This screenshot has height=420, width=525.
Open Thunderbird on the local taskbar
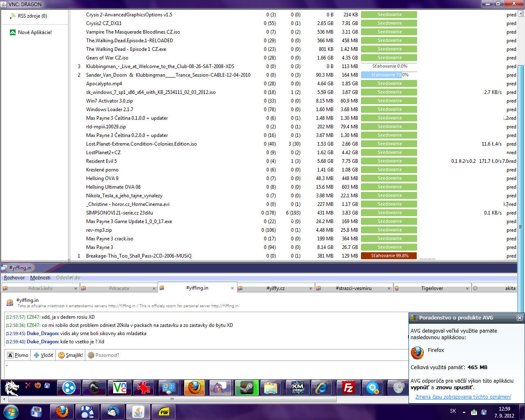pyautogui.click(x=113, y=412)
